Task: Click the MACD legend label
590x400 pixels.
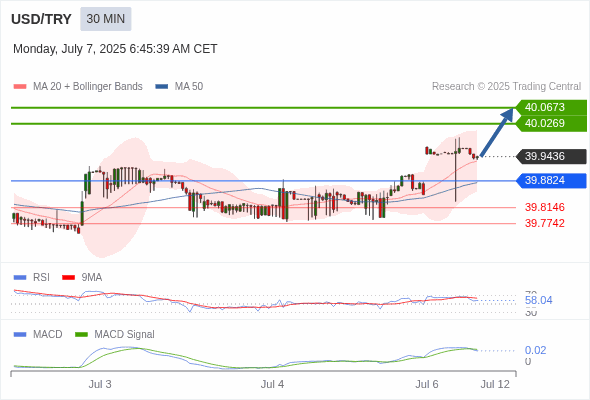Action: [x=48, y=335]
